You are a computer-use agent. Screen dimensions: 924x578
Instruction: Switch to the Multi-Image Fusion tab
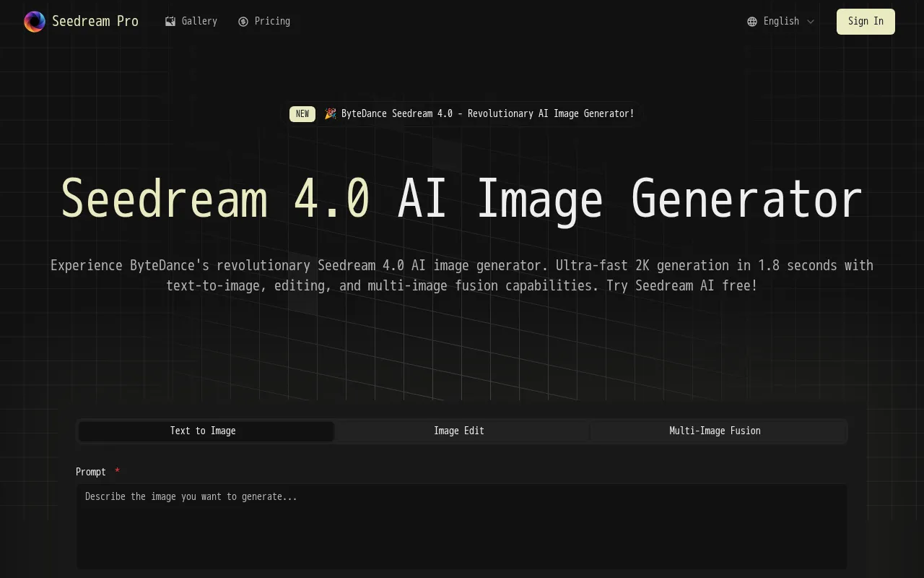(x=715, y=431)
